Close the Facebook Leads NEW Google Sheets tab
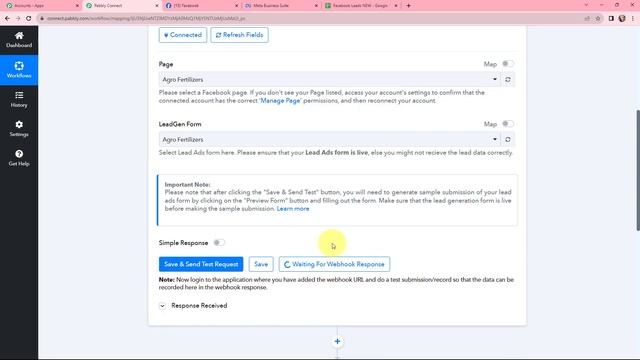The image size is (640, 360). [396, 6]
